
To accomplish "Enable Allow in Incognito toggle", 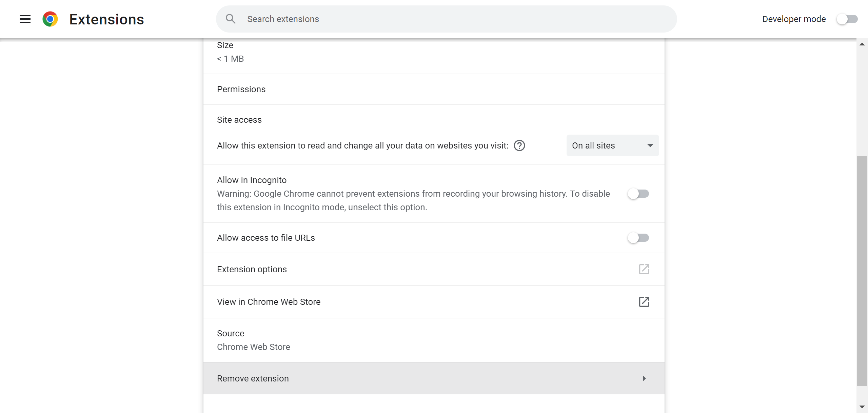I will click(x=638, y=194).
